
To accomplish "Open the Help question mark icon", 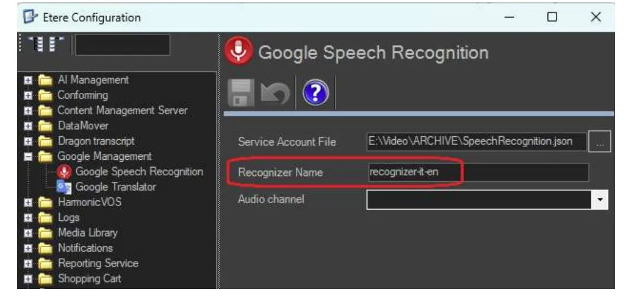I will coord(315,93).
